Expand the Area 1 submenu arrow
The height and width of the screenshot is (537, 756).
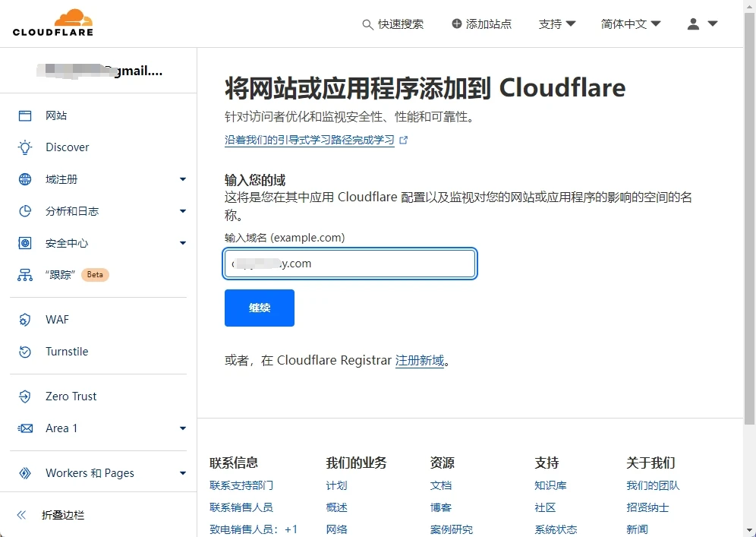(x=183, y=428)
